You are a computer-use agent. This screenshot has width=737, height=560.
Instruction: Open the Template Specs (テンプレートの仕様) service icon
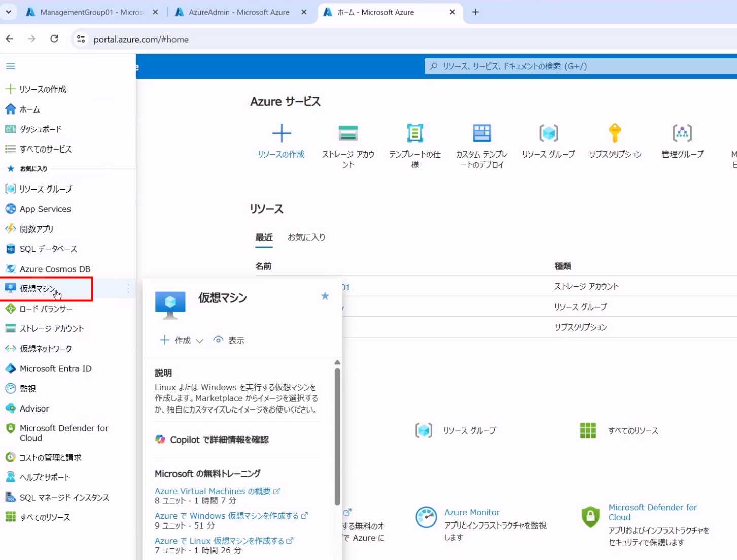[414, 133]
